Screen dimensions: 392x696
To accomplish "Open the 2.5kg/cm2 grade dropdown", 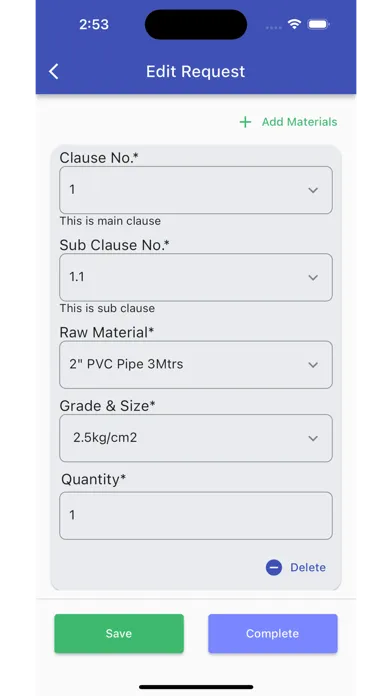I will click(196, 438).
